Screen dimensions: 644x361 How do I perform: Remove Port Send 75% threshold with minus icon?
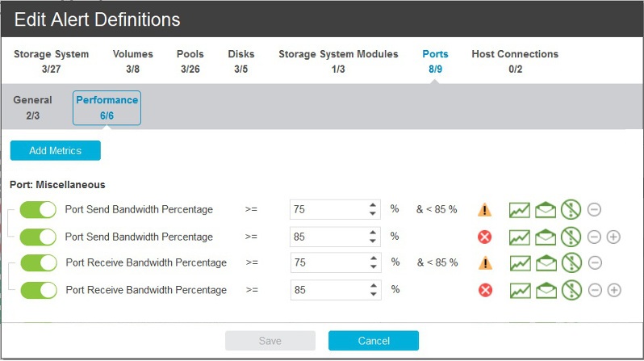pyautogui.click(x=594, y=210)
